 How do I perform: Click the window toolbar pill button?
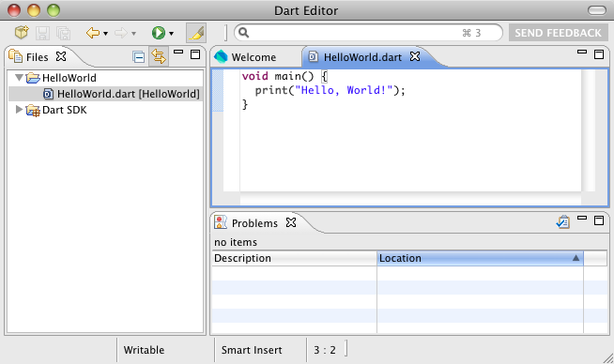coord(597,10)
